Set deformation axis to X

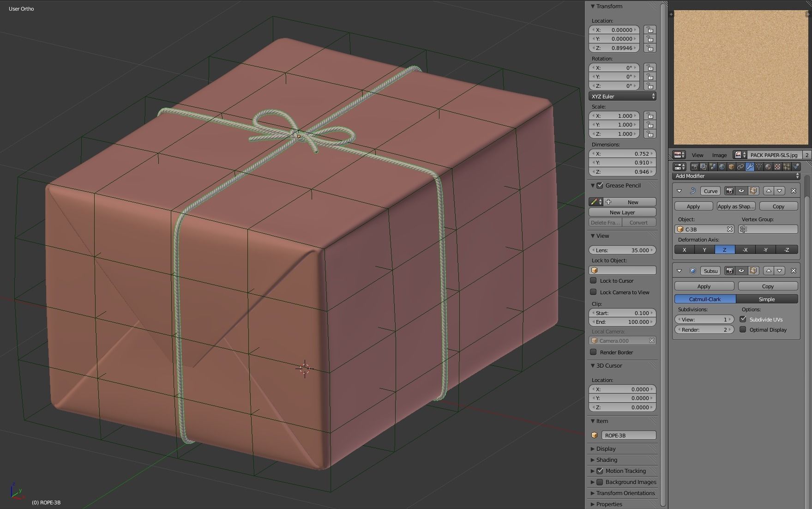(x=685, y=249)
